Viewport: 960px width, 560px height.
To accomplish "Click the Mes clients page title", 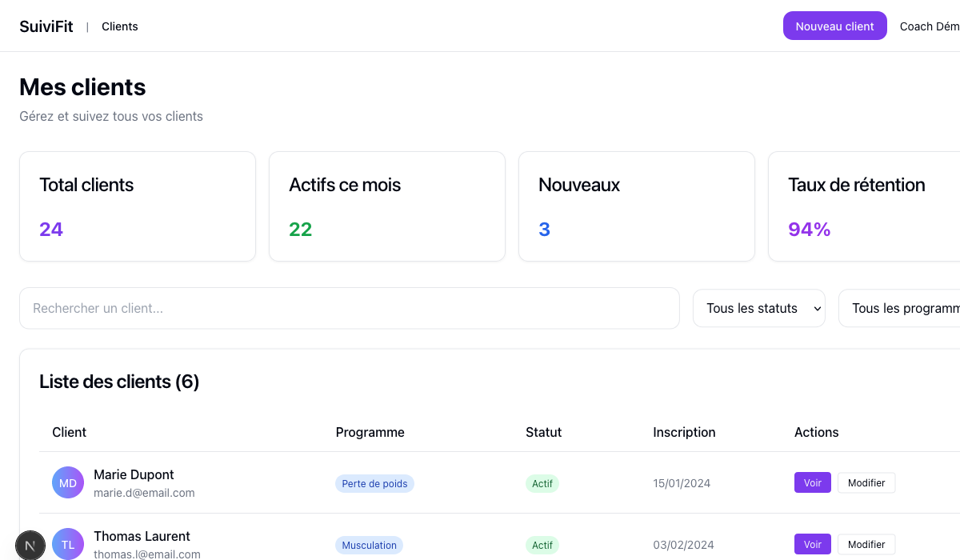I will (x=82, y=86).
